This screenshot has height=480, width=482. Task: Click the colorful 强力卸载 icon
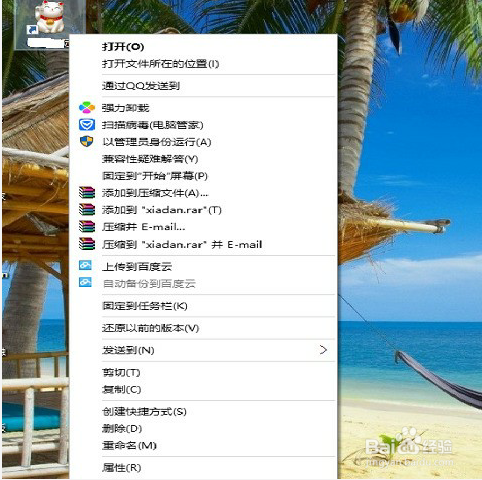tap(87, 108)
